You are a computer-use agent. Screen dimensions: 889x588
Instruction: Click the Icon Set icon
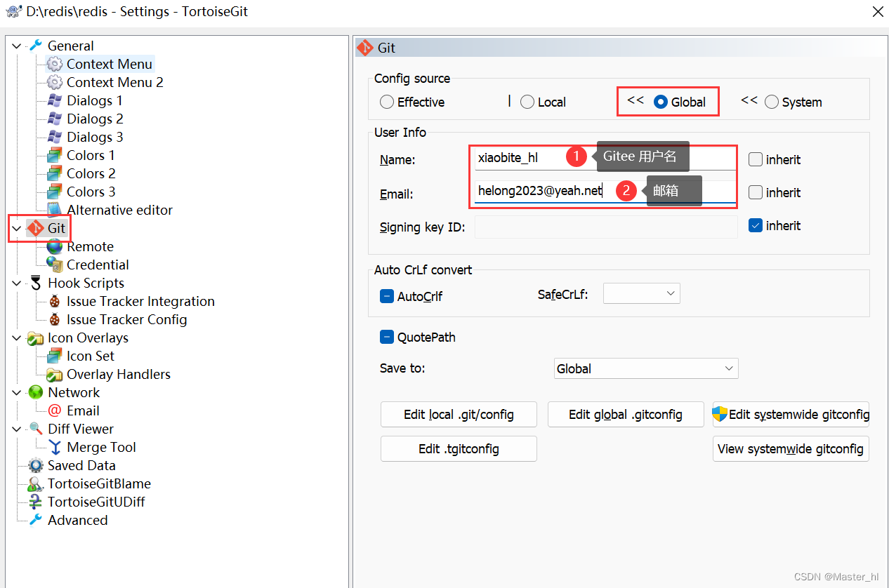[54, 356]
